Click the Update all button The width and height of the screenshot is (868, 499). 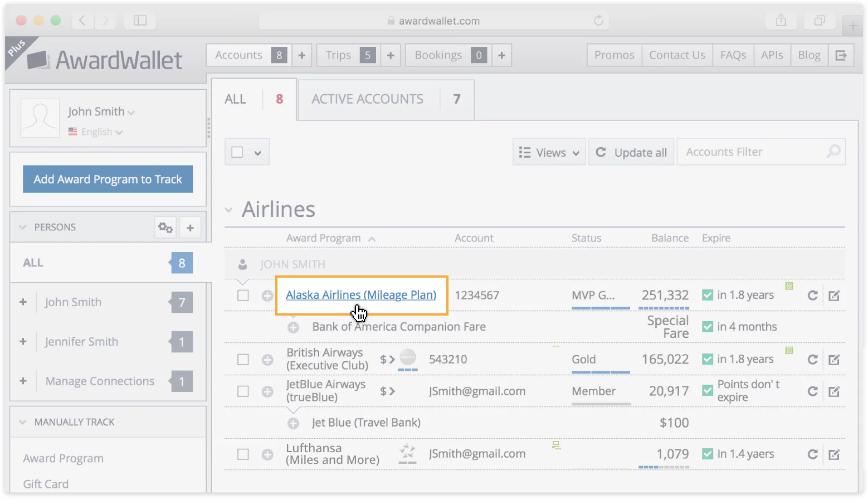[631, 152]
